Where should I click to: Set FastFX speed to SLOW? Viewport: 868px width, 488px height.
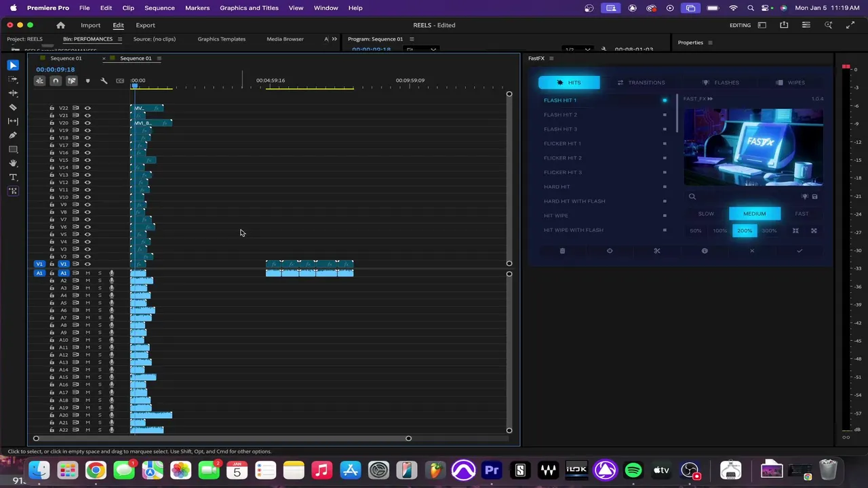(x=706, y=214)
